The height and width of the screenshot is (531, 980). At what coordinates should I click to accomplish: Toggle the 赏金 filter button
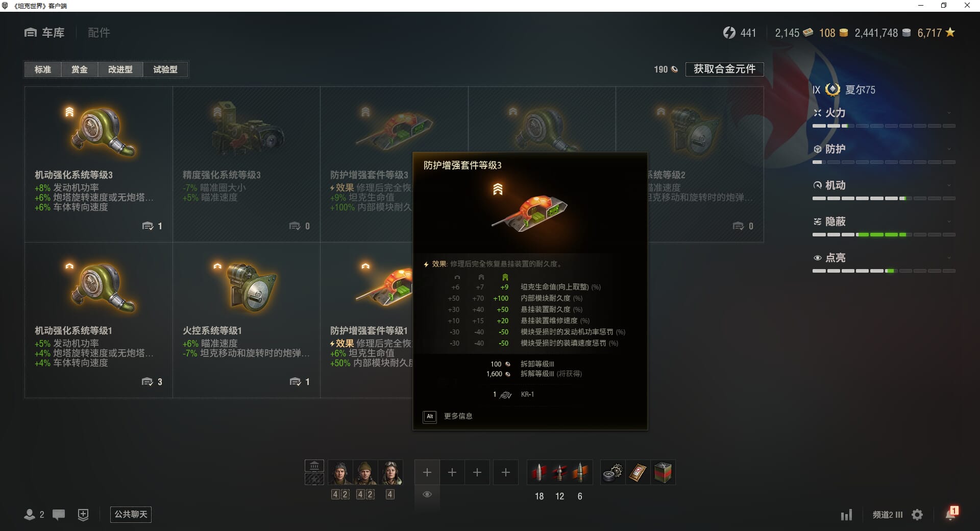tap(80, 69)
